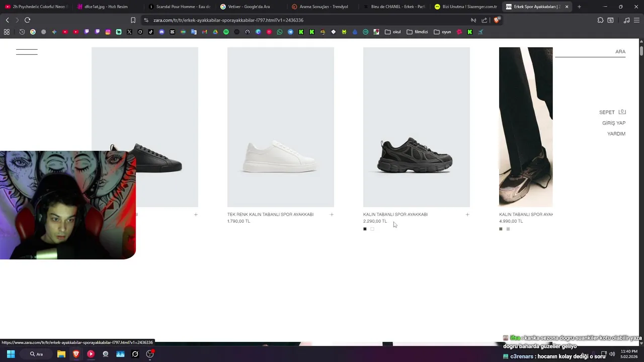Viewport: 644px width, 362px height.
Task: Open the Discord bookmark icon
Action: pos(162,32)
